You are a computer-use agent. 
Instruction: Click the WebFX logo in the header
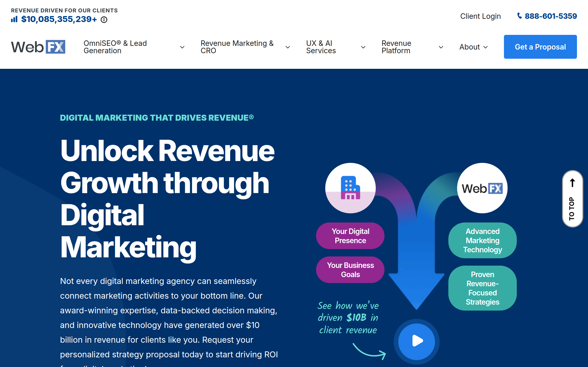tap(38, 47)
